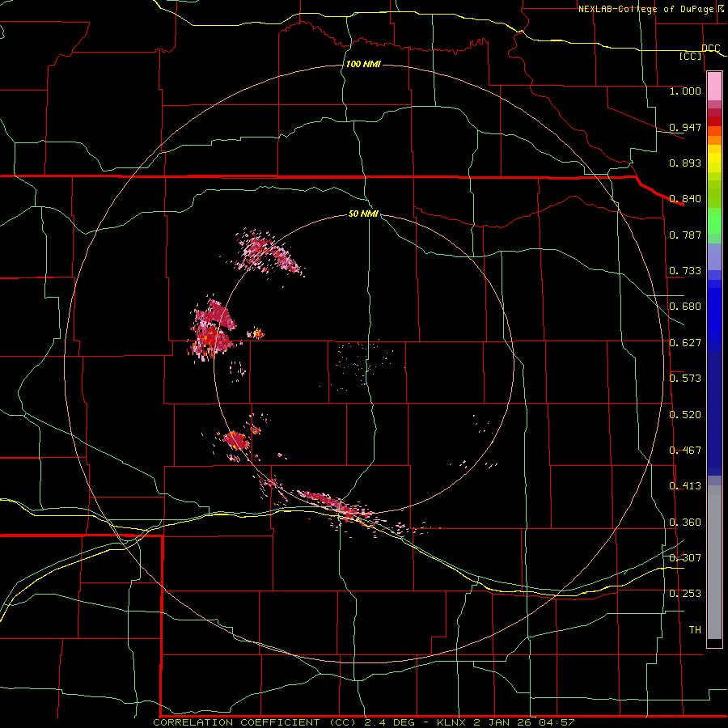Click the pink top segment of the color bar
Viewport: 728px width, 728px height.
click(x=714, y=86)
